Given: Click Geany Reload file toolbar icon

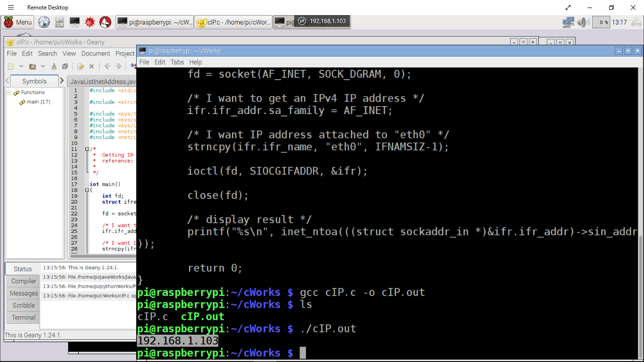Looking at the screenshot, I should click(x=81, y=66).
